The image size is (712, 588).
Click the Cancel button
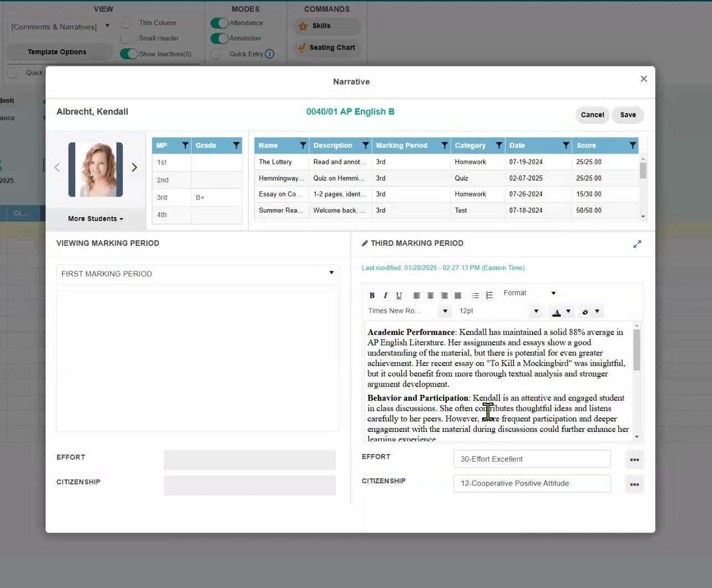pos(592,115)
